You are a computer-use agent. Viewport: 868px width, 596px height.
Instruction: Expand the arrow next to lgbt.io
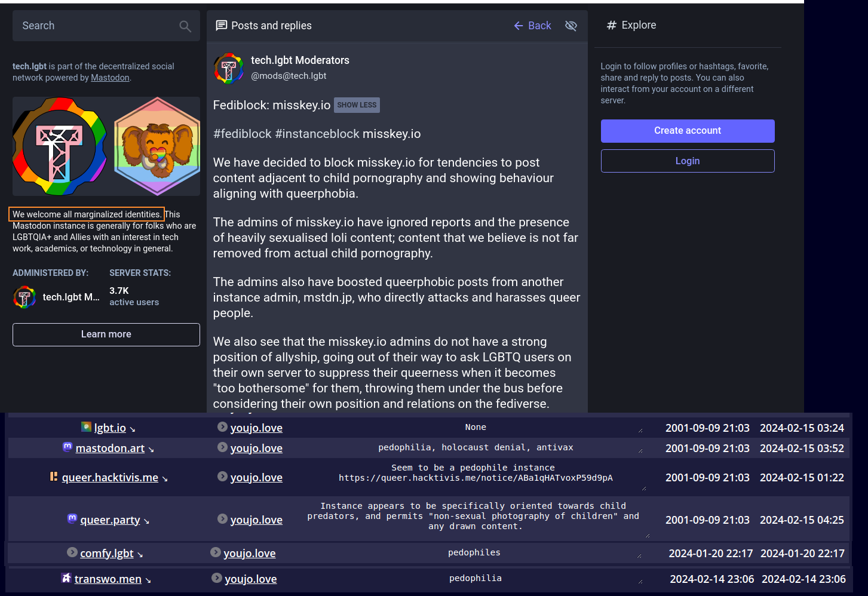point(133,429)
